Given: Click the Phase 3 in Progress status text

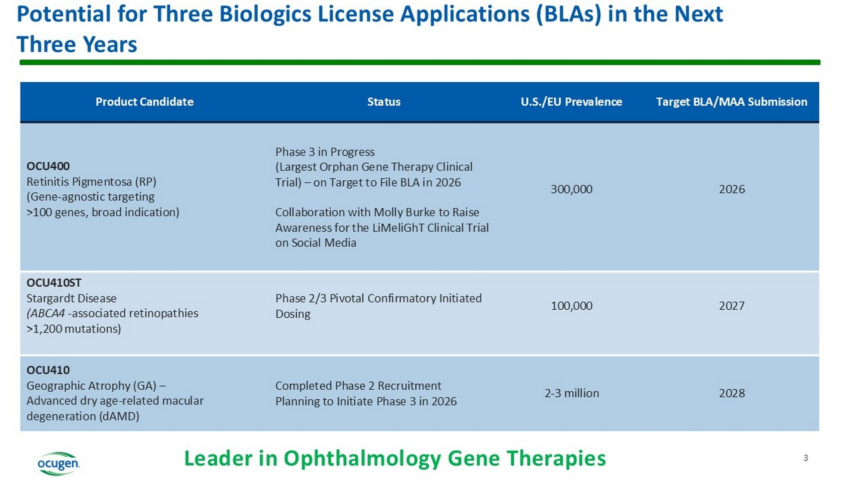Looking at the screenshot, I should point(324,152).
